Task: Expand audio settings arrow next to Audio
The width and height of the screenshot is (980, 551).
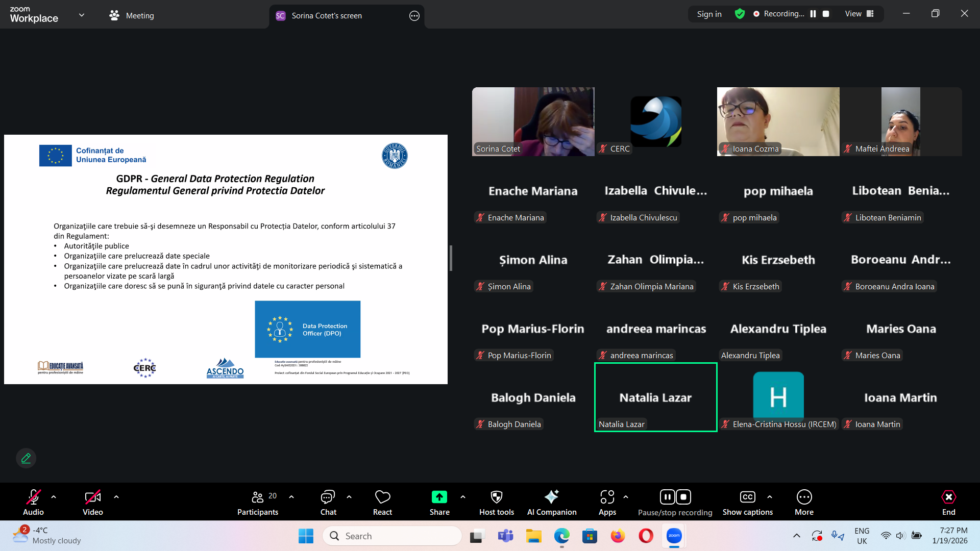Action: (54, 496)
